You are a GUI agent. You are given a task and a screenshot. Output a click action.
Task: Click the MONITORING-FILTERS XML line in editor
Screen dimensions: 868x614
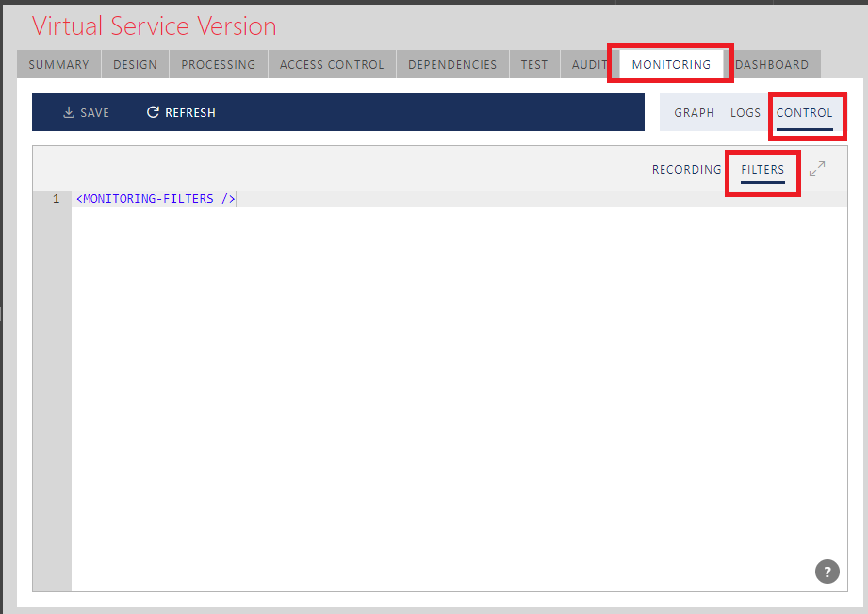click(156, 199)
